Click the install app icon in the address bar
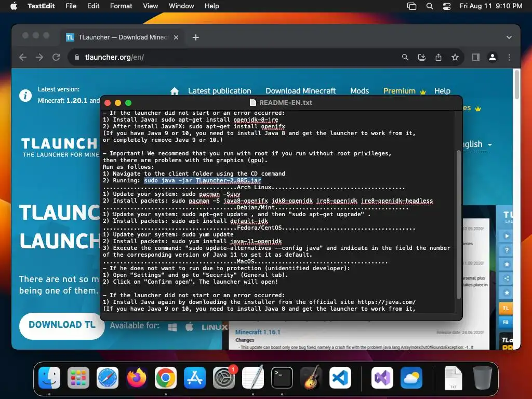 click(422, 57)
